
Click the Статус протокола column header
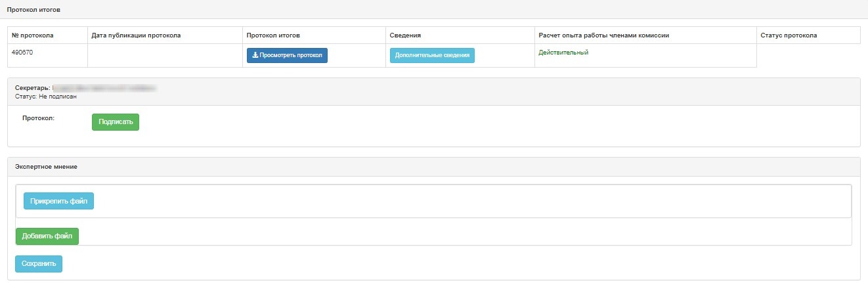789,35
